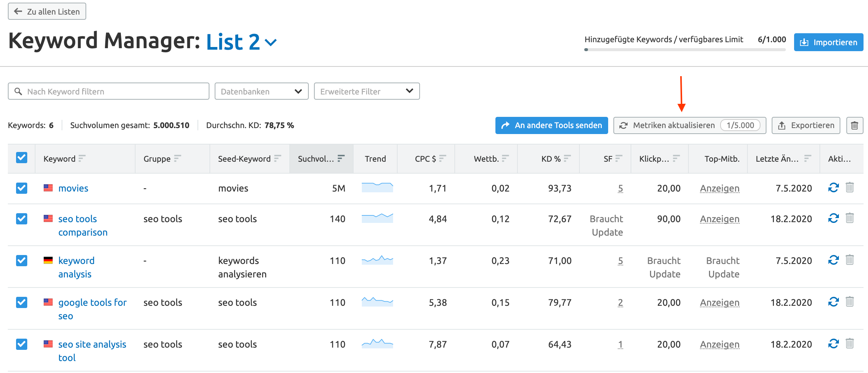Click Anzeigen in seo tools comparison row
Viewport: 868px width, 373px height.
[719, 219]
